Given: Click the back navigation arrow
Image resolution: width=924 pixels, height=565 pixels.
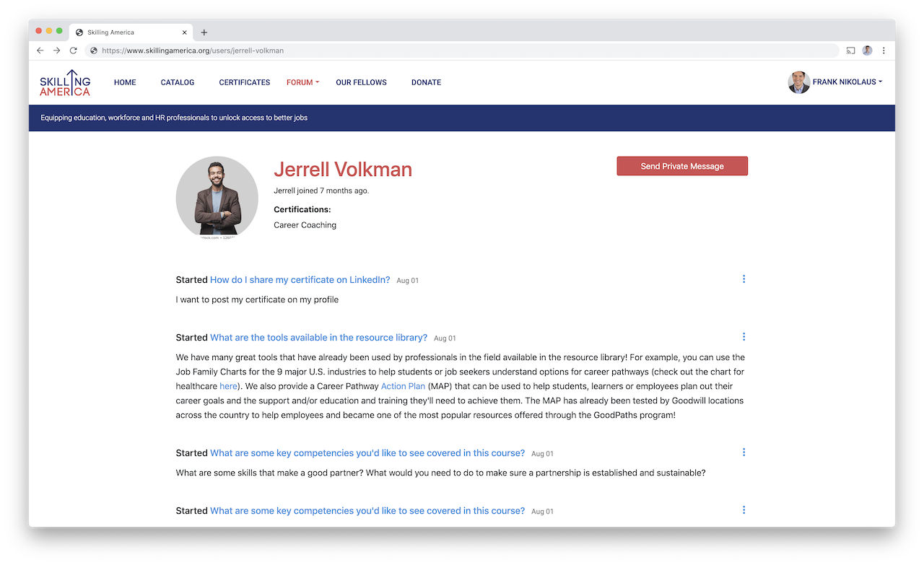Looking at the screenshot, I should (40, 51).
